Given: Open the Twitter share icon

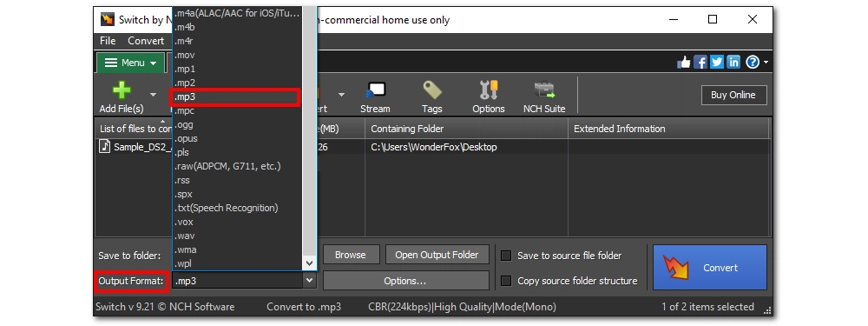Looking at the screenshot, I should (717, 62).
